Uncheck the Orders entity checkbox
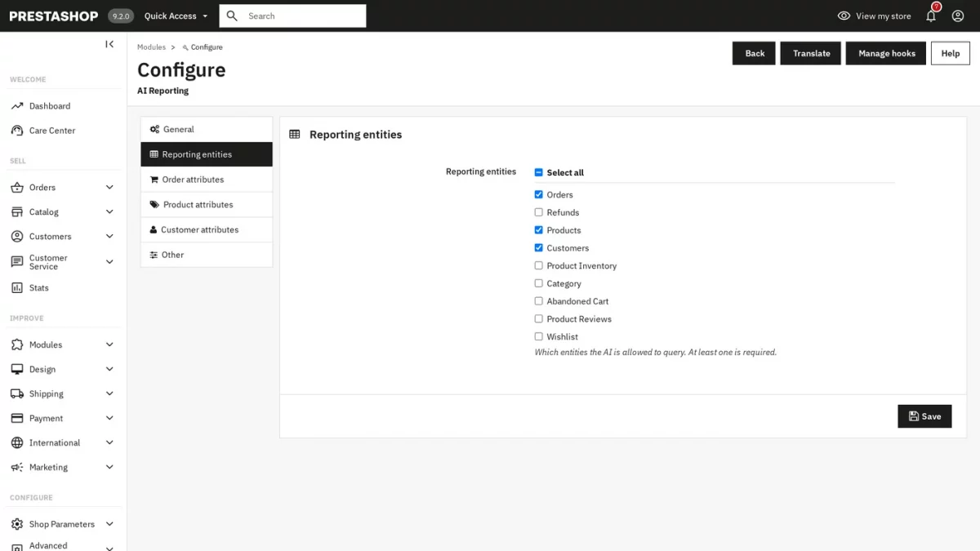The width and height of the screenshot is (980, 551). coord(538,194)
